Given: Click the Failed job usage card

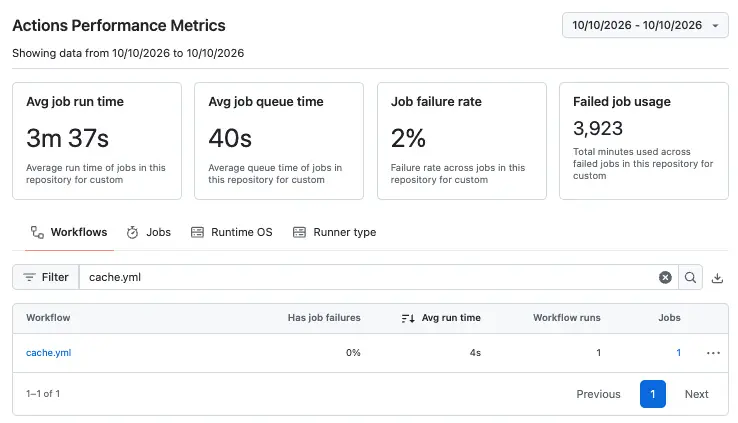Looking at the screenshot, I should pyautogui.click(x=644, y=141).
